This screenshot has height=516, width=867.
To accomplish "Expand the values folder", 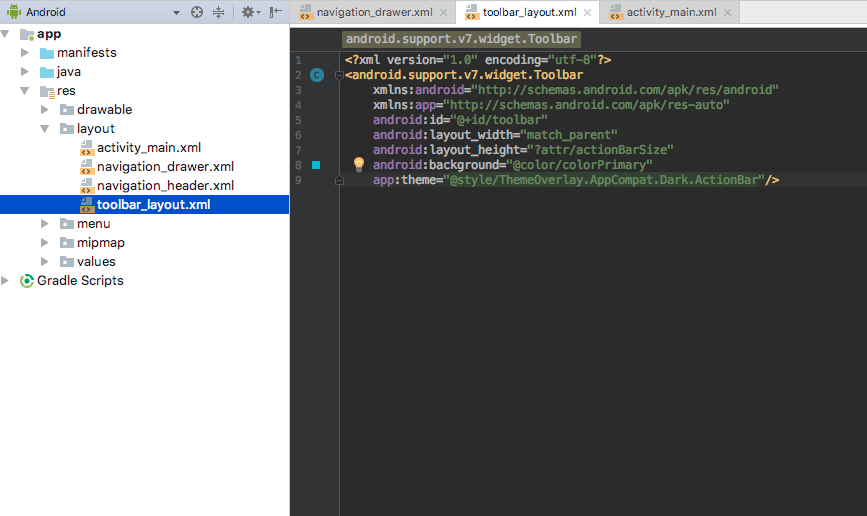I will pyautogui.click(x=45, y=262).
